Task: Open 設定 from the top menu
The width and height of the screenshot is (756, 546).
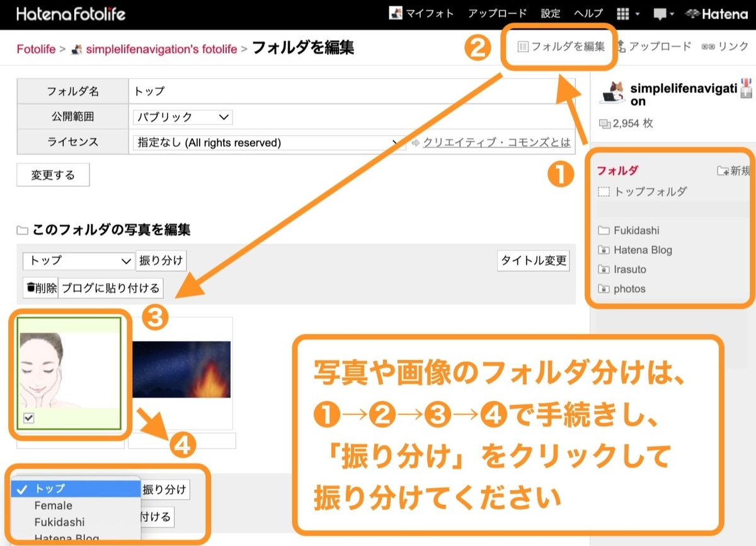Action: pyautogui.click(x=549, y=13)
